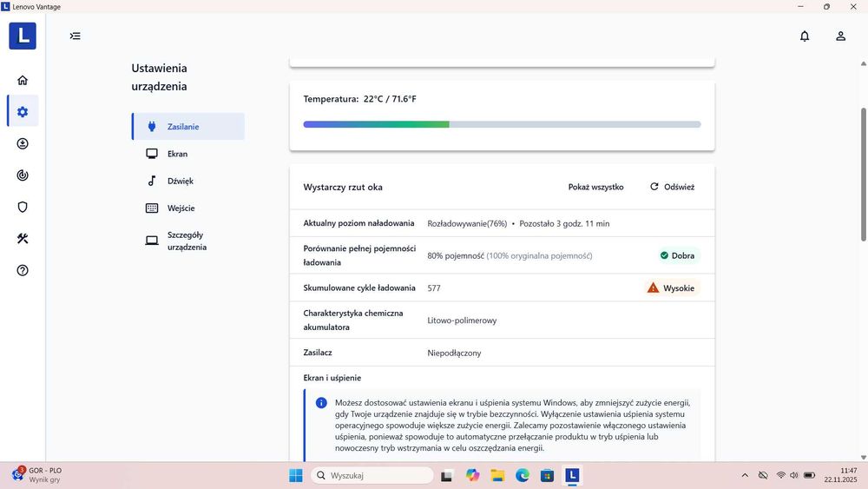Open notifications bell icon
The height and width of the screenshot is (489, 868).
(x=805, y=36)
